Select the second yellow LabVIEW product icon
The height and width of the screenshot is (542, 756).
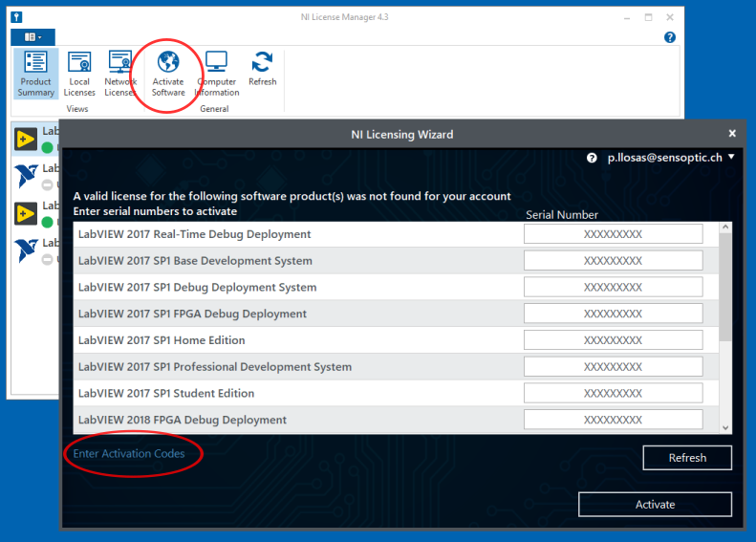point(26,213)
